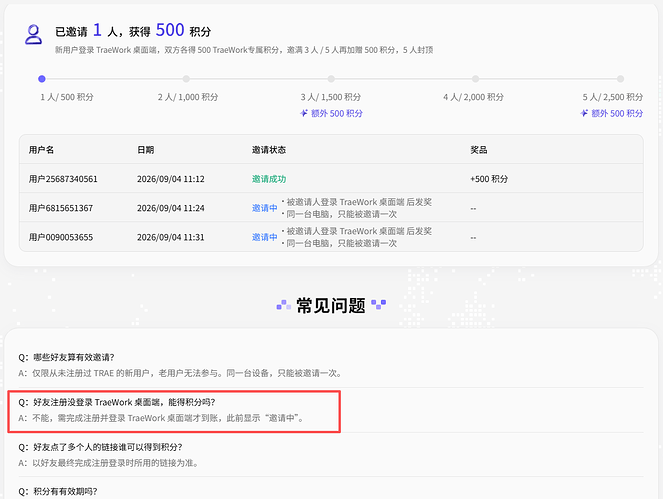Click the 5 人/ 2,500 积分 label
The width and height of the screenshot is (663, 499).
[x=613, y=97]
